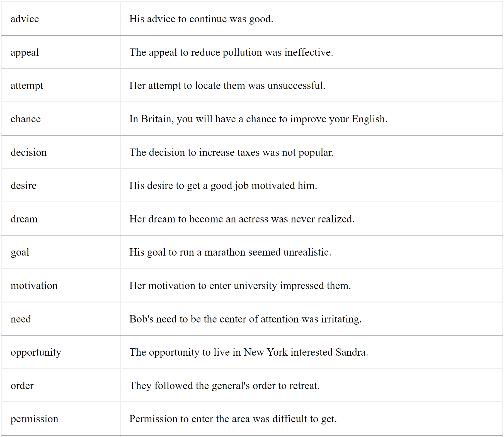The height and width of the screenshot is (437, 504).
Task: Click the word 'goal' in the table
Action: pyautogui.click(x=20, y=252)
